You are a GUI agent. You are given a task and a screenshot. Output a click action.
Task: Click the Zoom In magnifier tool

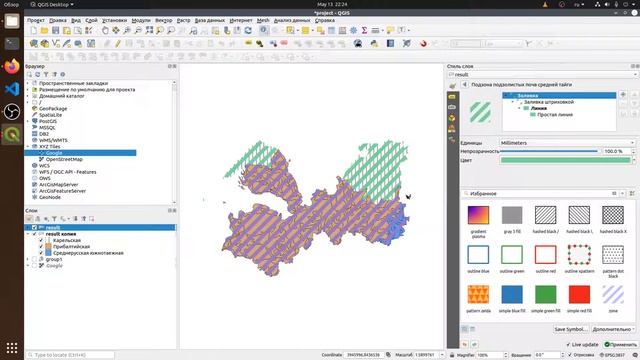(127, 31)
